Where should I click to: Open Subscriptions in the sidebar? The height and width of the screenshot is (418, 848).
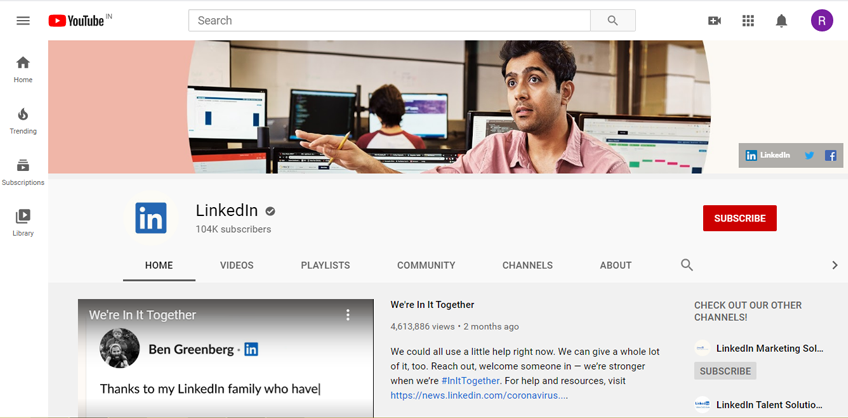coord(23,172)
